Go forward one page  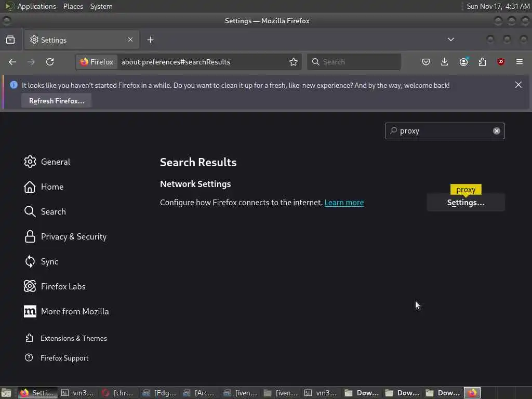click(31, 62)
